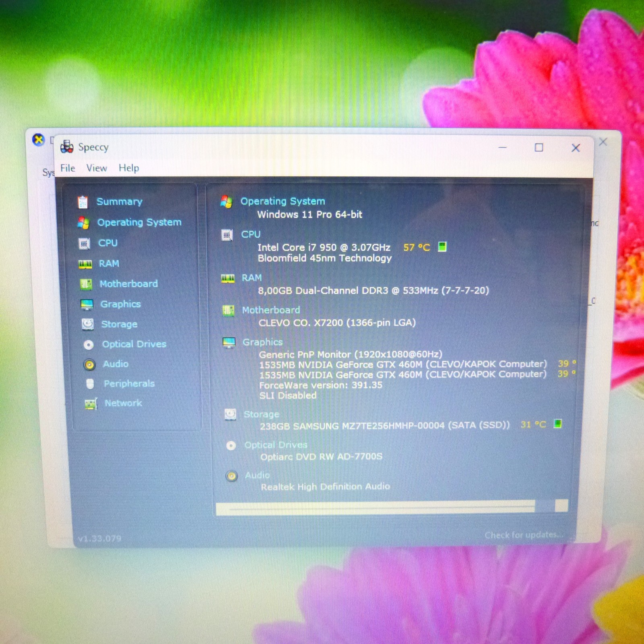Click CLEVO CO. X7200 motherboard text
This screenshot has width=644, height=644.
pyautogui.click(x=337, y=322)
